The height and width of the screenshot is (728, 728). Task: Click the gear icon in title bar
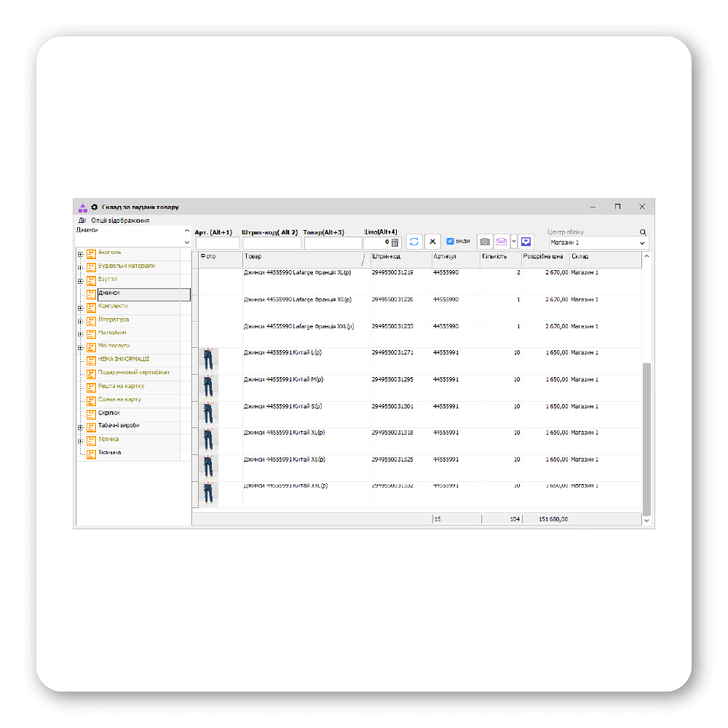click(x=94, y=207)
